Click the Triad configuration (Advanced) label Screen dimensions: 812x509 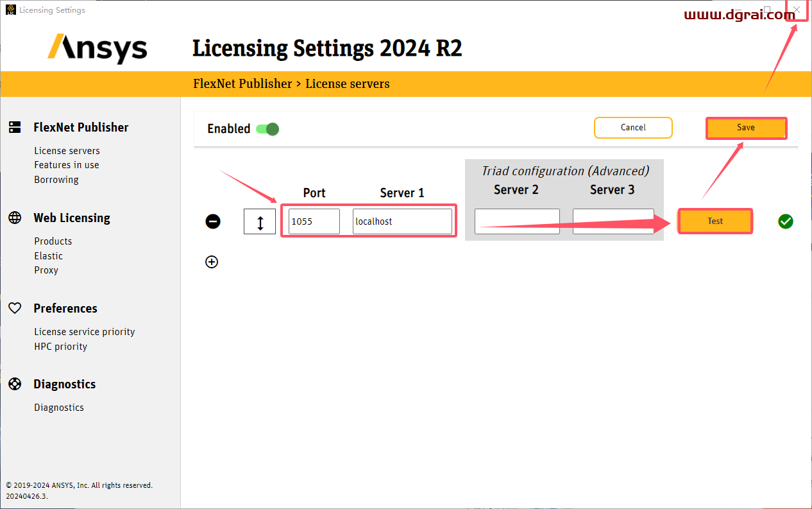pyautogui.click(x=565, y=171)
